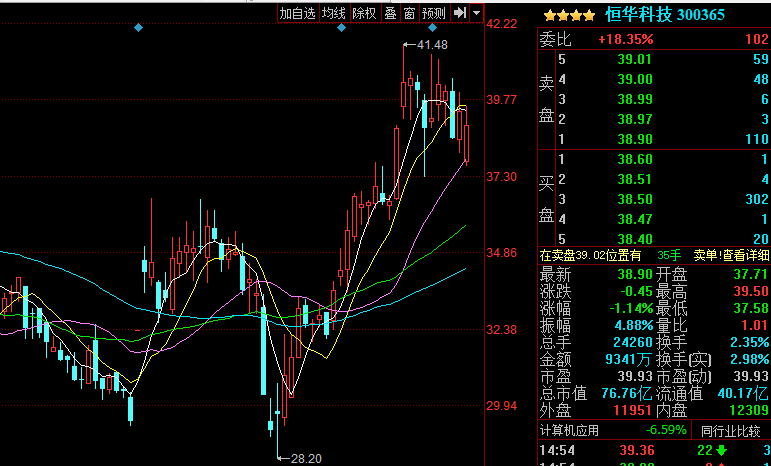Click blue diamond marker below 除权 button
The width and height of the screenshot is (771, 466).
342,28
